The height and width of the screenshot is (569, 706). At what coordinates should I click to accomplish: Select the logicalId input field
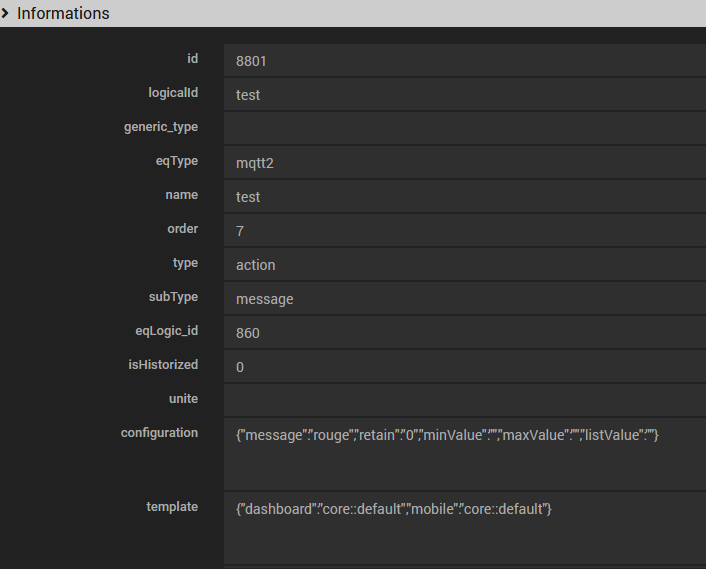[x=464, y=95]
